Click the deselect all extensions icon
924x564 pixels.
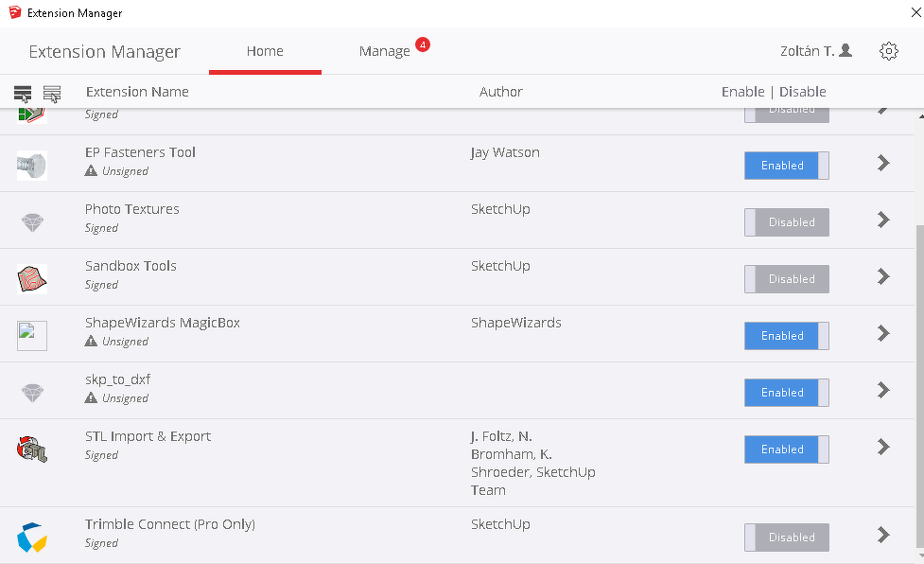coord(52,93)
